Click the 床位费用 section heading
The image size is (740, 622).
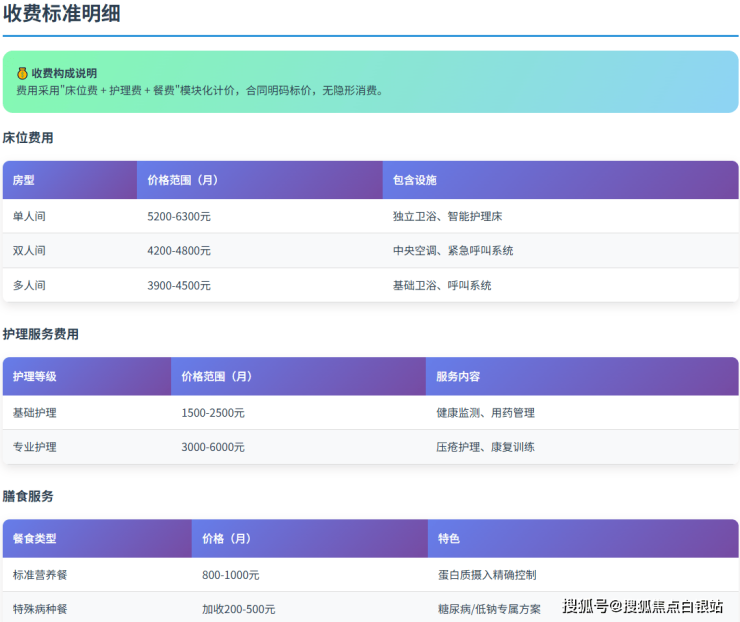coord(28,138)
